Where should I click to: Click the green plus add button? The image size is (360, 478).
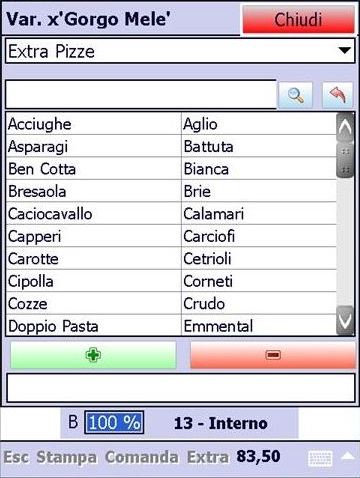coord(93,355)
